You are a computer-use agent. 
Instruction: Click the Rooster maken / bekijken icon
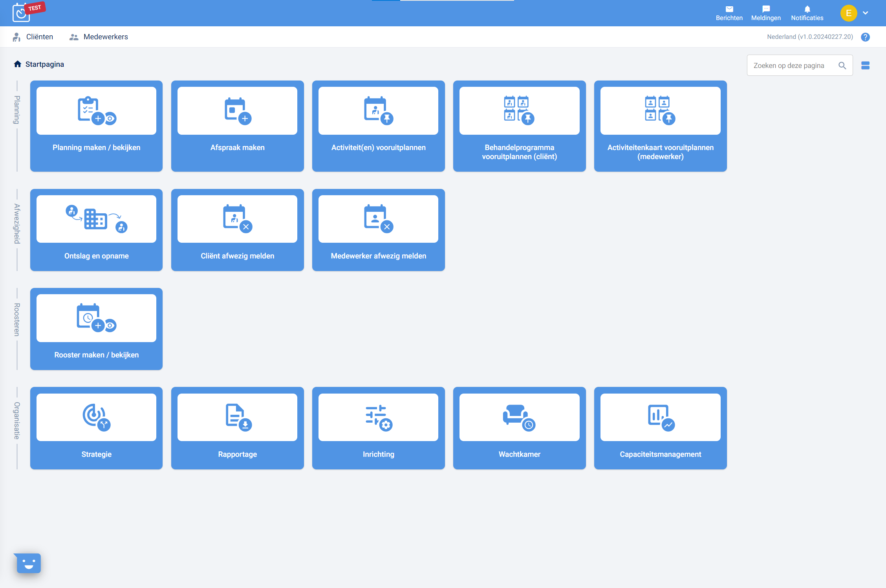[x=97, y=318]
